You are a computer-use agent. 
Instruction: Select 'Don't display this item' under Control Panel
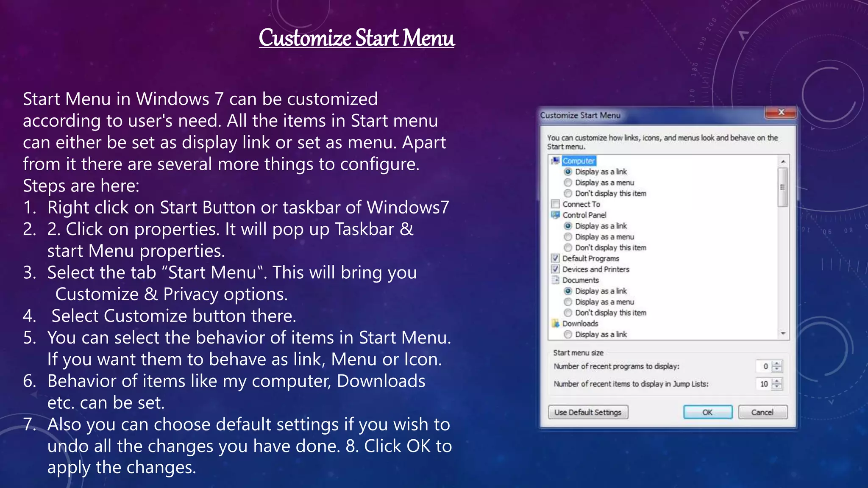568,248
